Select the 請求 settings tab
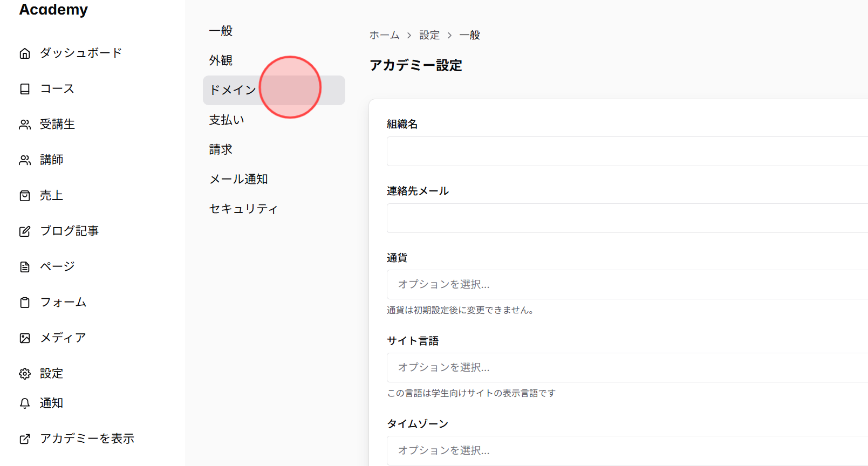 (x=274, y=149)
